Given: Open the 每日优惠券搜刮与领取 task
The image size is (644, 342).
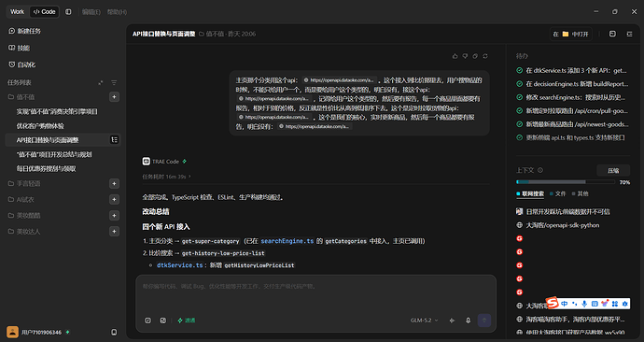Looking at the screenshot, I should click(46, 168).
